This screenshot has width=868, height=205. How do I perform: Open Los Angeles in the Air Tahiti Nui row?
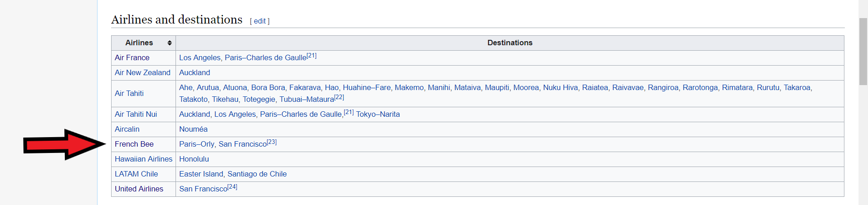tap(235, 114)
